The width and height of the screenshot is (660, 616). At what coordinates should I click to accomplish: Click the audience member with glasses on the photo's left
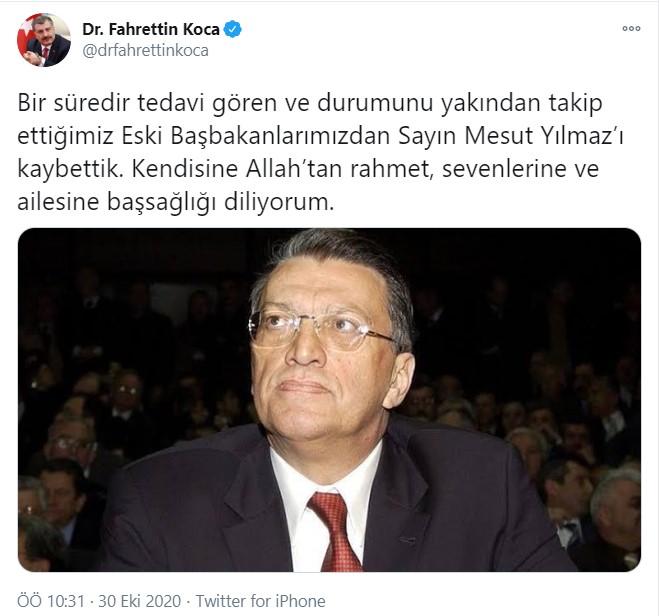point(69,446)
